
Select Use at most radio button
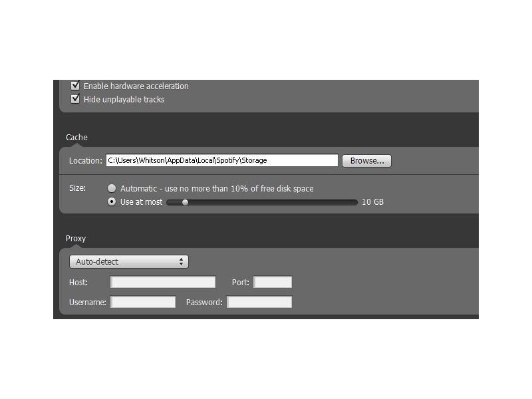point(112,201)
